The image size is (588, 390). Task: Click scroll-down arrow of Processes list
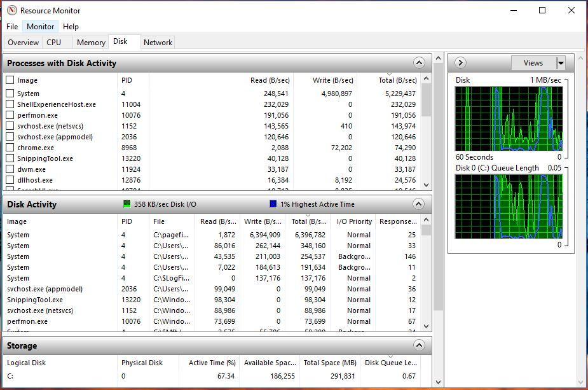(x=426, y=185)
